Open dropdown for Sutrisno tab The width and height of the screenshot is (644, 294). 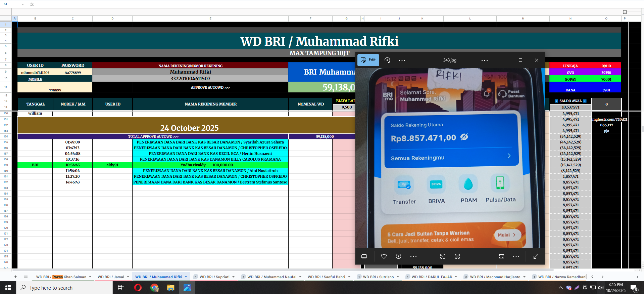click(x=398, y=277)
